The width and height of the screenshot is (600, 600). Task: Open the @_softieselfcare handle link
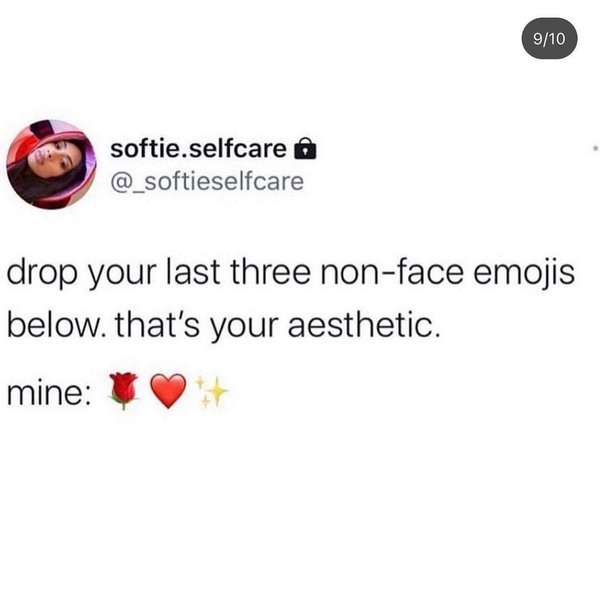pos(207,182)
